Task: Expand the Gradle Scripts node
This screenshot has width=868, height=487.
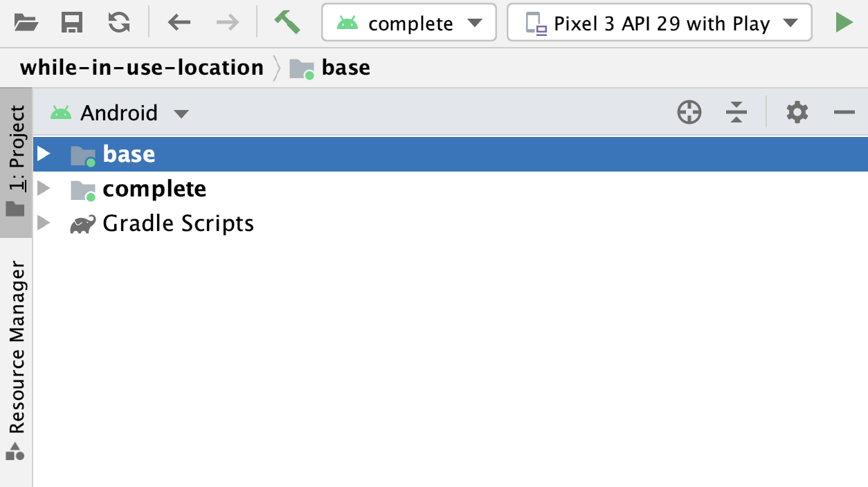Action: tap(44, 223)
